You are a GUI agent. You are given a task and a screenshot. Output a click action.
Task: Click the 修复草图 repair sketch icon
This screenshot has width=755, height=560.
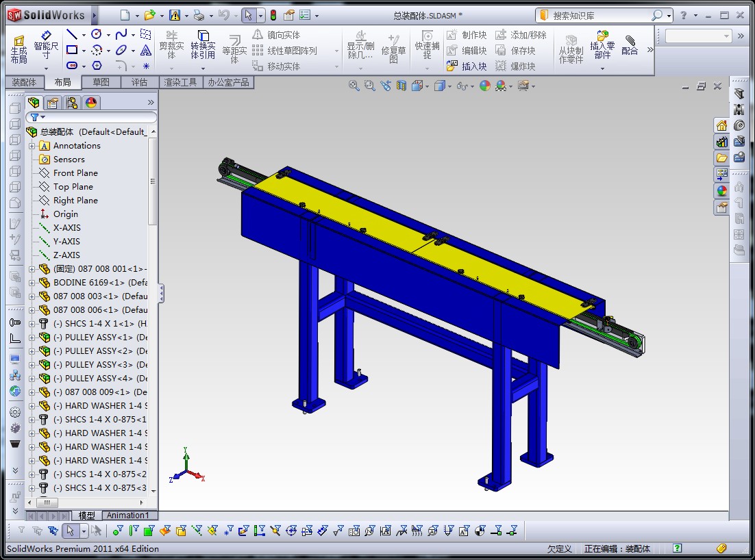click(393, 49)
